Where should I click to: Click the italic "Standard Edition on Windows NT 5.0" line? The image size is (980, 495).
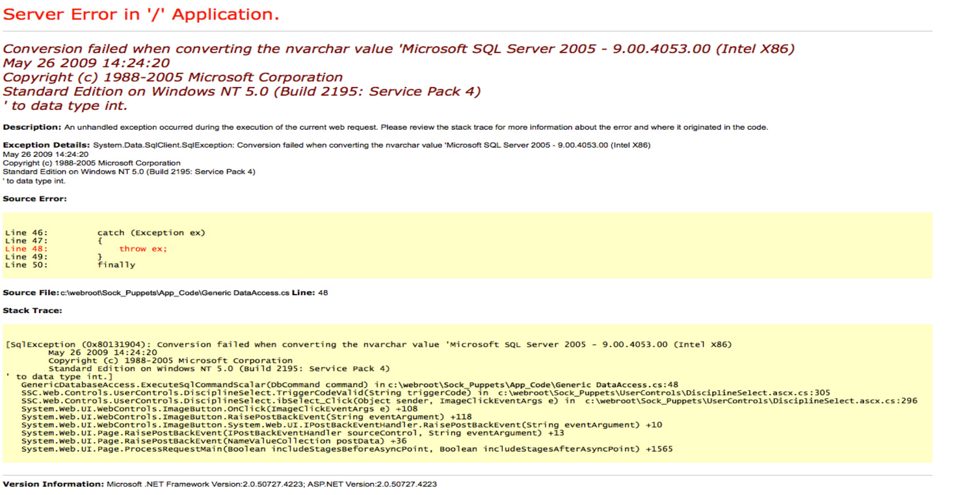(242, 91)
